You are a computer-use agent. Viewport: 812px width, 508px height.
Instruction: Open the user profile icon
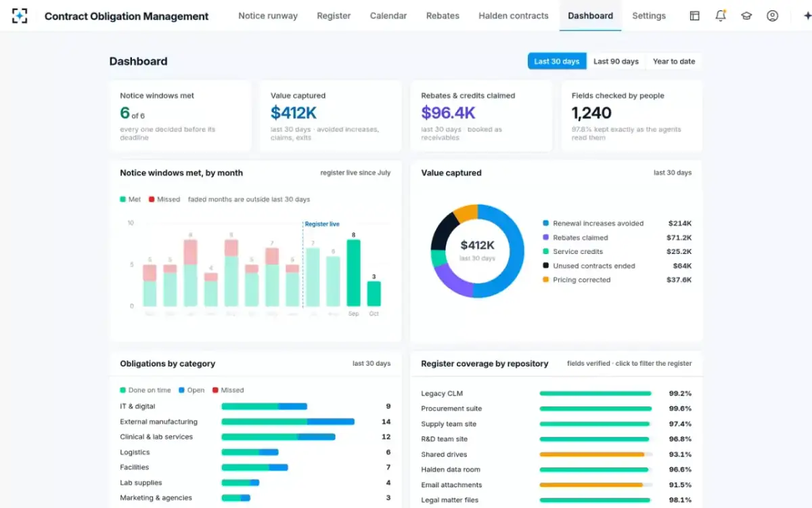pyautogui.click(x=772, y=16)
